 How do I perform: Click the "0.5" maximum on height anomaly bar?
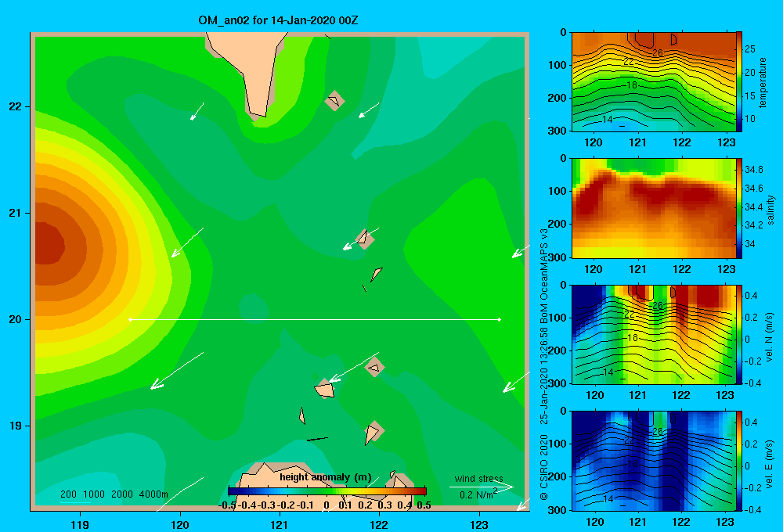(x=424, y=505)
